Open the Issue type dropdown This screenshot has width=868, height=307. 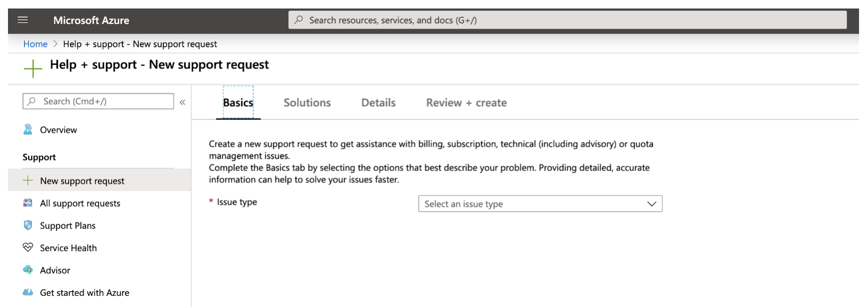point(532,204)
